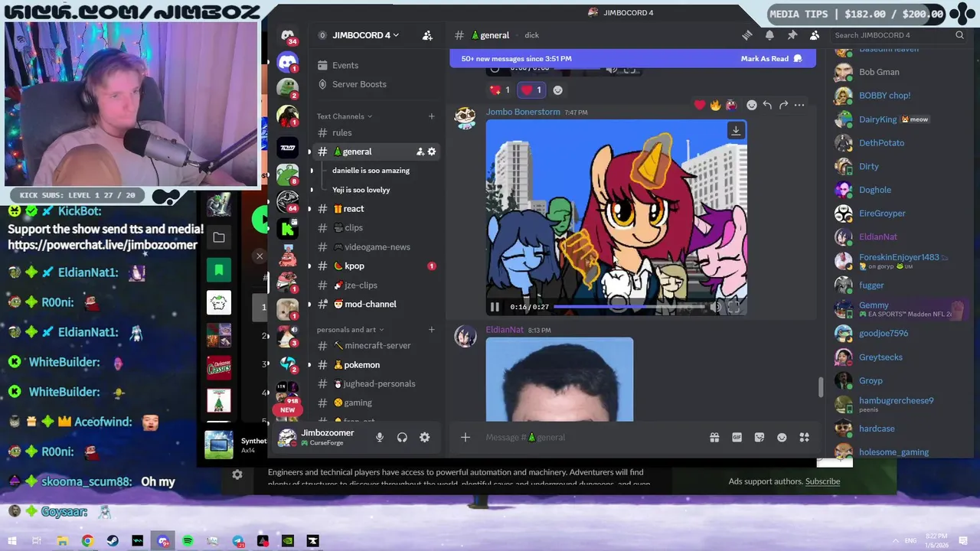Open sticker picker in message bar
The image size is (980, 551).
759,437
